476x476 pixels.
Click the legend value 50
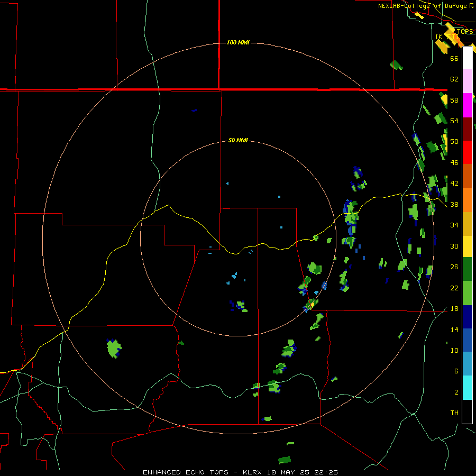coord(454,141)
